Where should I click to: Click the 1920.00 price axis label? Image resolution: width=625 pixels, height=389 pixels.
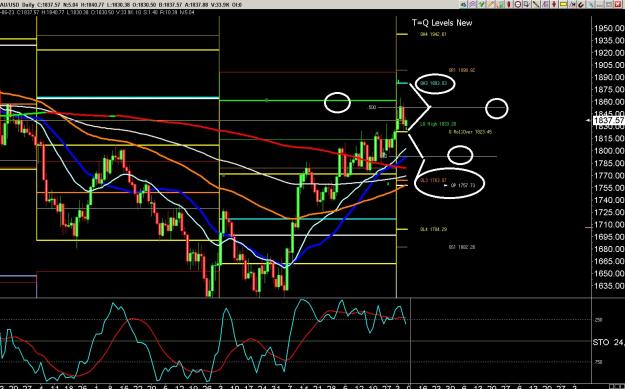tap(609, 53)
